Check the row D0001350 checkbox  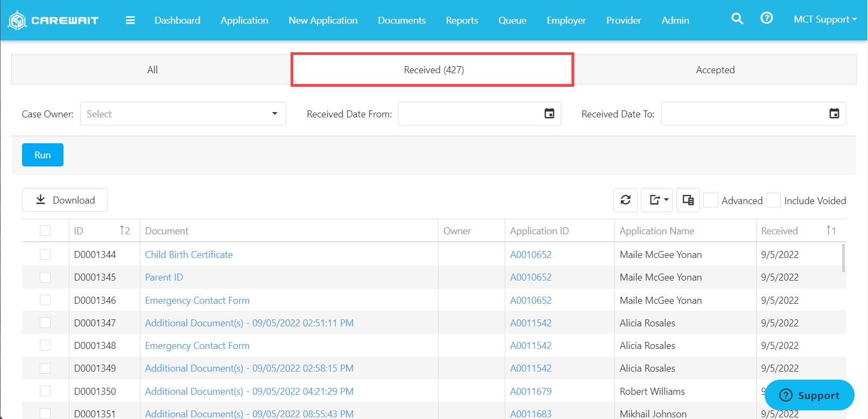45,391
